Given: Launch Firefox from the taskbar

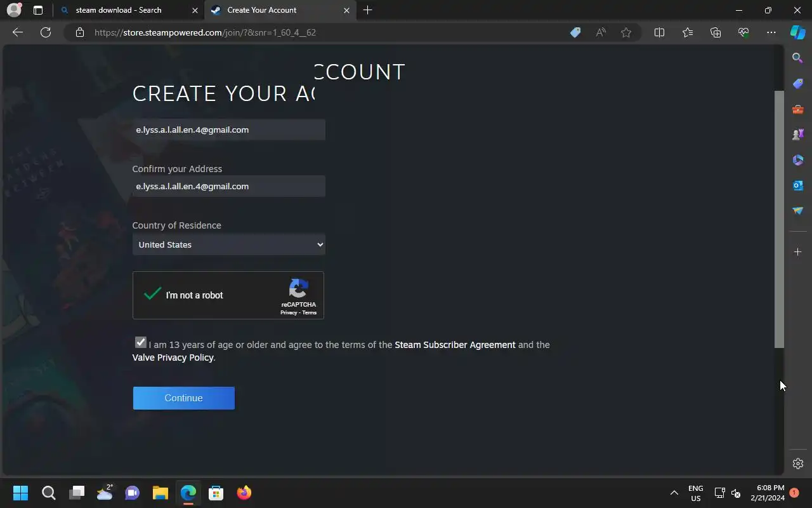Looking at the screenshot, I should 244,493.
